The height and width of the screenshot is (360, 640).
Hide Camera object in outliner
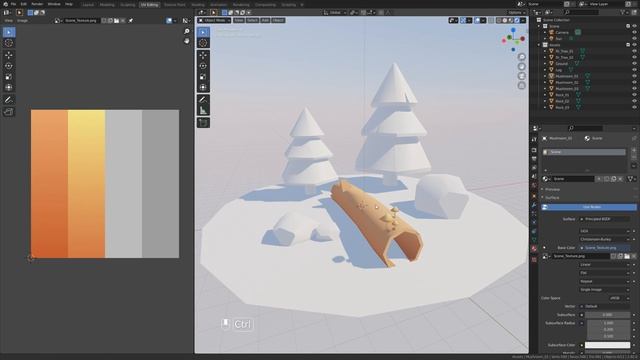click(634, 32)
